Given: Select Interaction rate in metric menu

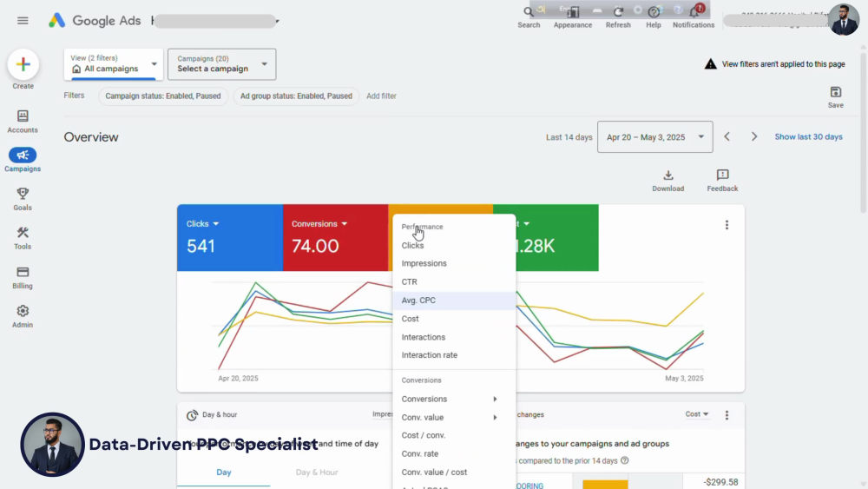Looking at the screenshot, I should click(x=454, y=355).
